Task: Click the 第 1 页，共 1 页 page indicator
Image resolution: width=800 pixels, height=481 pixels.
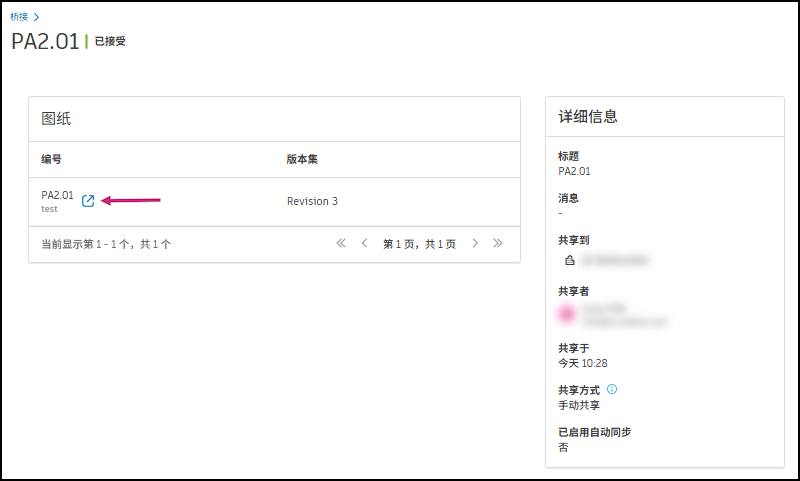Action: pyautogui.click(x=419, y=244)
